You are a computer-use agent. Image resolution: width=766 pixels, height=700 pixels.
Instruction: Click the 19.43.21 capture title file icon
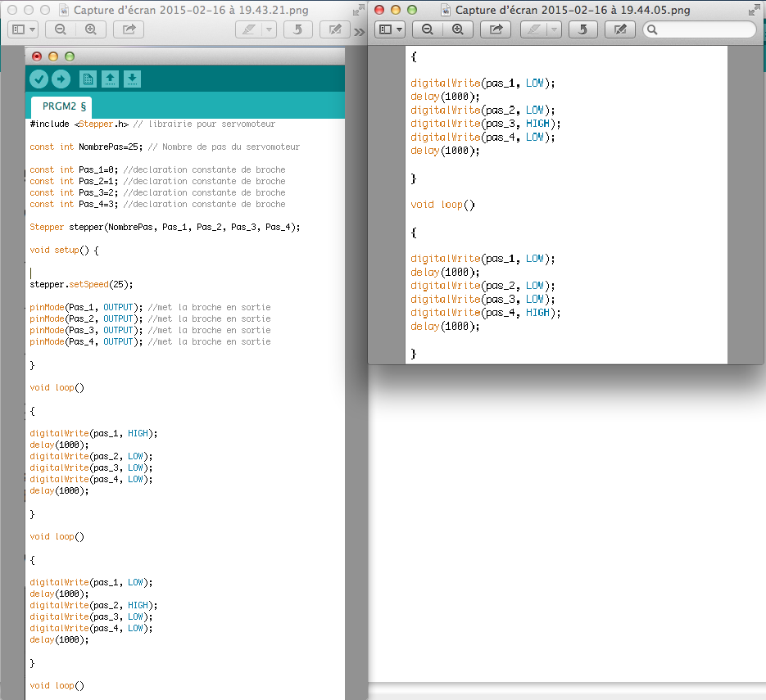pos(65,11)
